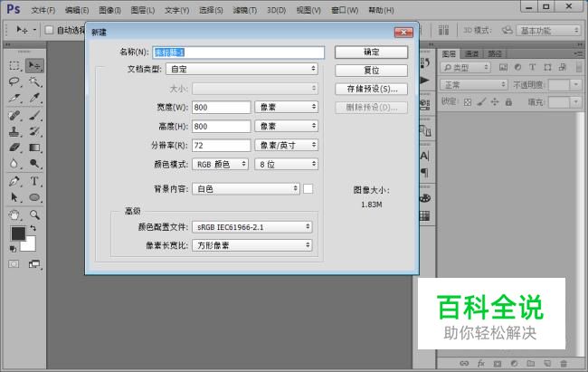The image size is (588, 372).
Task: Lock image pixels with brush icon
Action: (481, 101)
